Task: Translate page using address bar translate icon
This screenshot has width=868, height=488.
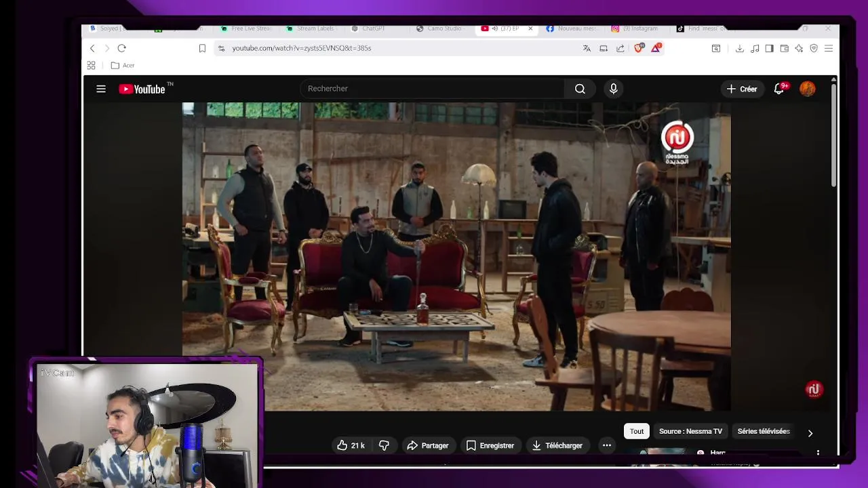Action: (587, 48)
